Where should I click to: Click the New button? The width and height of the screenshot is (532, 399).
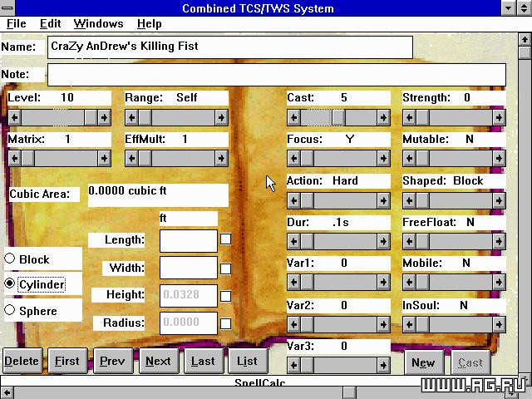pyautogui.click(x=424, y=362)
